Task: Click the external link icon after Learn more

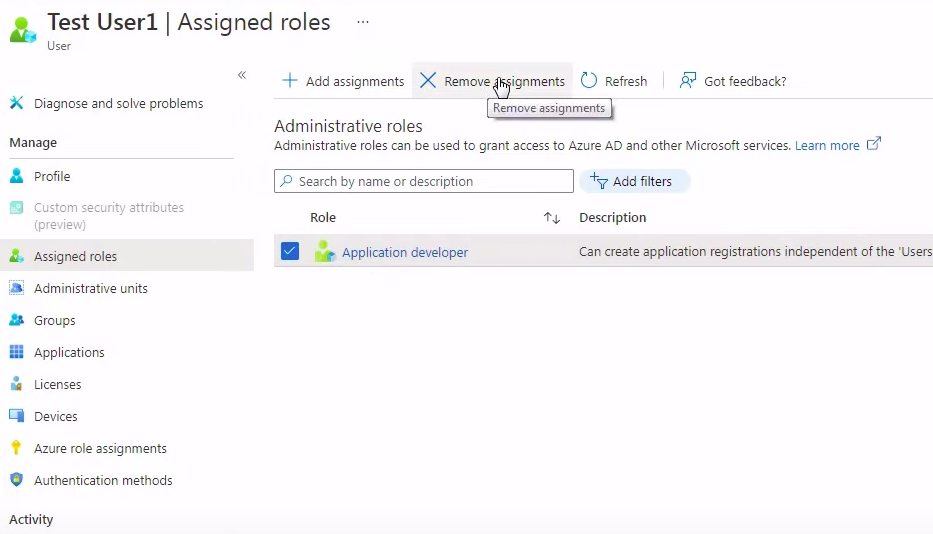Action: [x=873, y=143]
